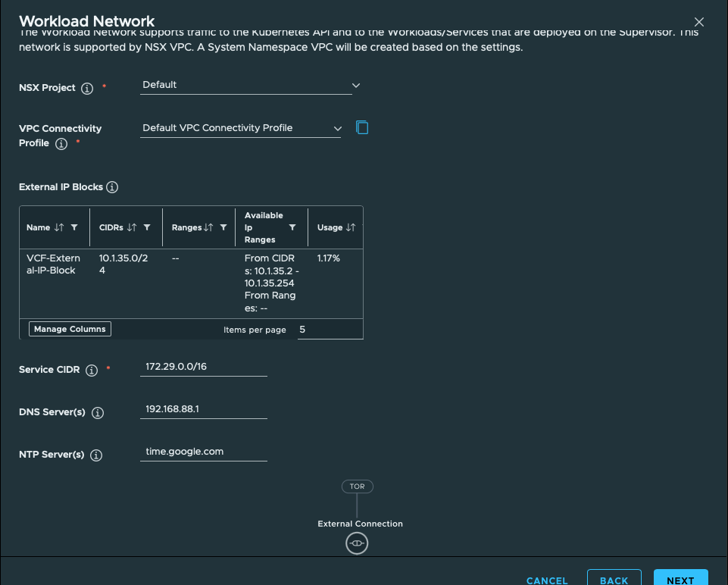This screenshot has height=585, width=728.
Task: Sort the table by Ranges column
Action: click(x=208, y=227)
